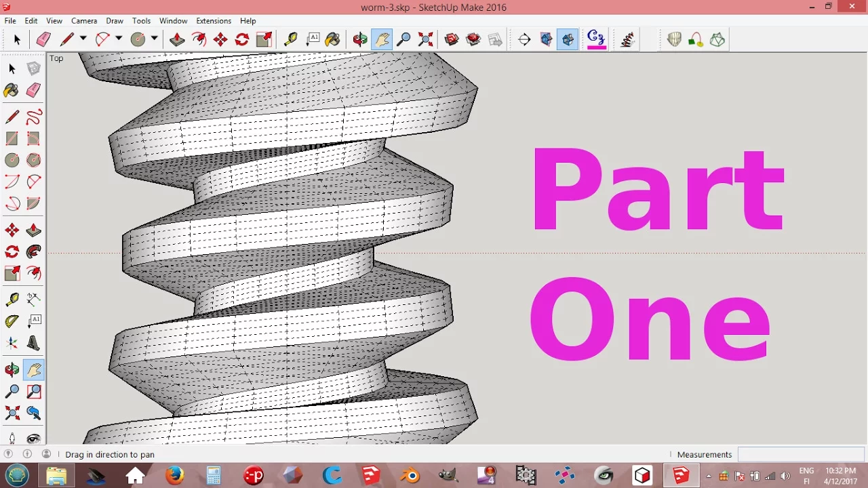Image resolution: width=868 pixels, height=488 pixels.
Task: Open the View menu
Action: [54, 21]
